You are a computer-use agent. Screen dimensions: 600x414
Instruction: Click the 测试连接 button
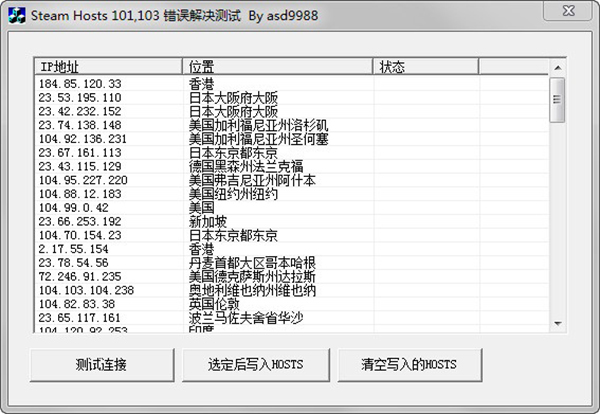(x=102, y=365)
